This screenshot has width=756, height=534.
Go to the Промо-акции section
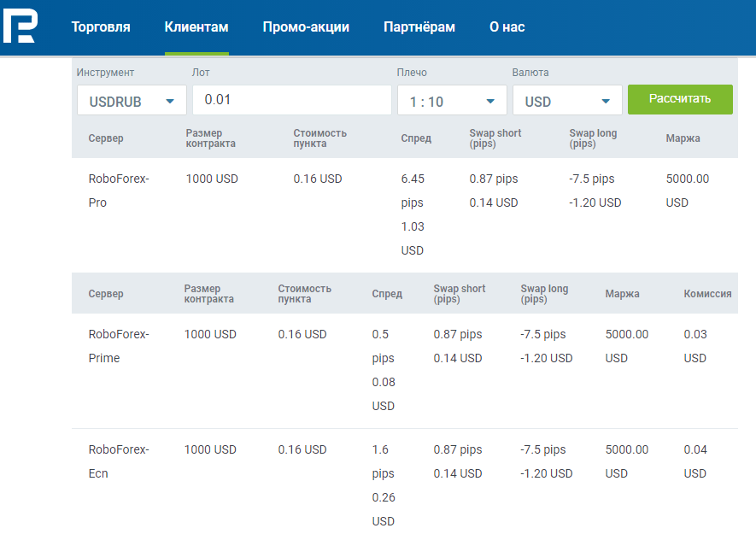click(x=306, y=27)
